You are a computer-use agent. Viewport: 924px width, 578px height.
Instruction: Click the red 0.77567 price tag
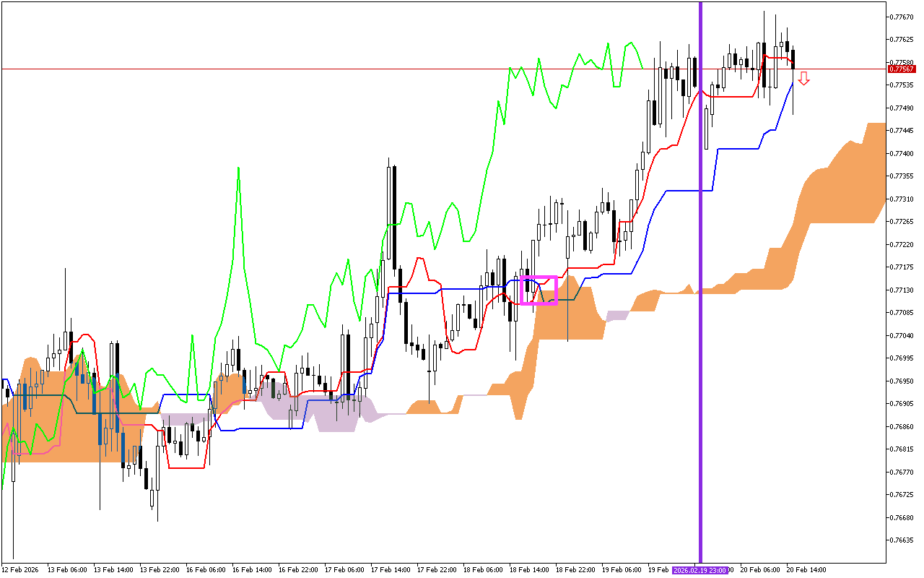[901, 69]
